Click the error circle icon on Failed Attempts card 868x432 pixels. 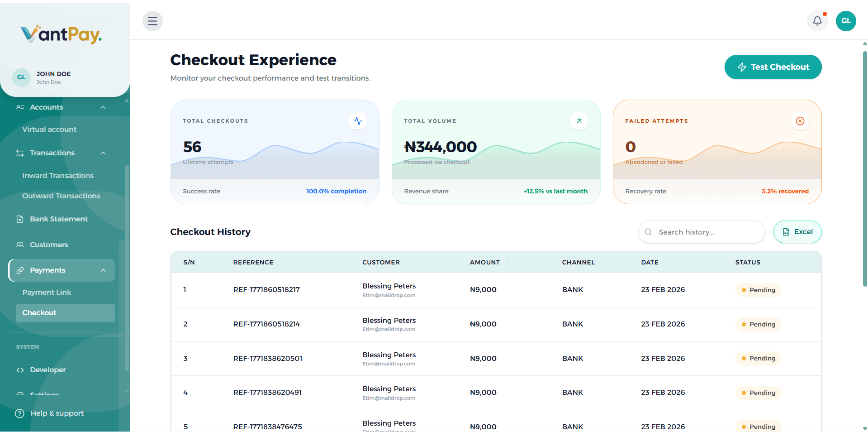[800, 121]
